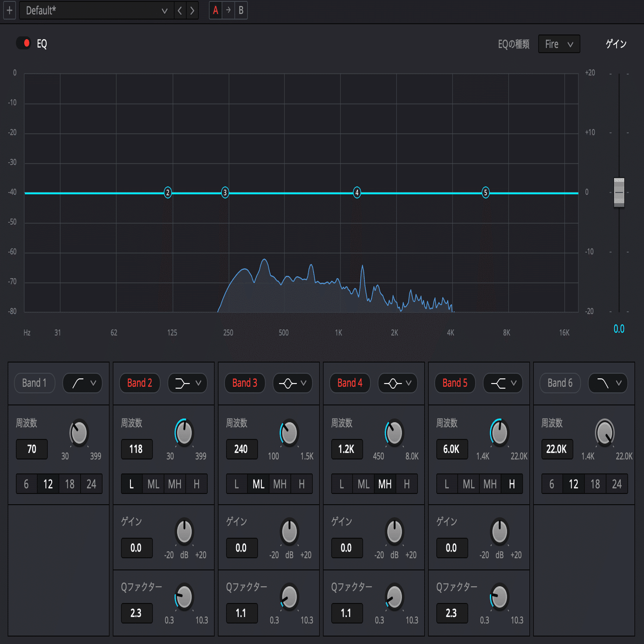
Task: Disable Band 2
Action: pyautogui.click(x=140, y=383)
